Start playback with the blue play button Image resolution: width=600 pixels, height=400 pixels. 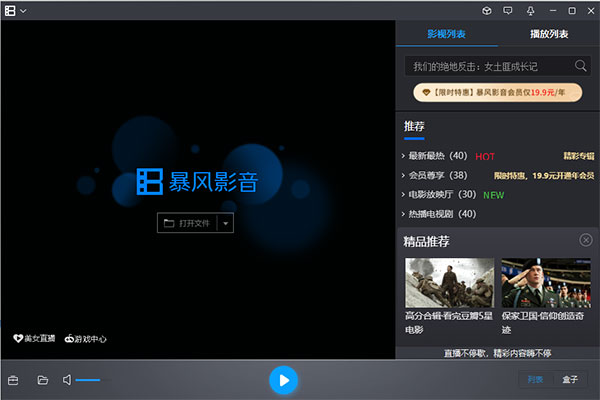(284, 380)
